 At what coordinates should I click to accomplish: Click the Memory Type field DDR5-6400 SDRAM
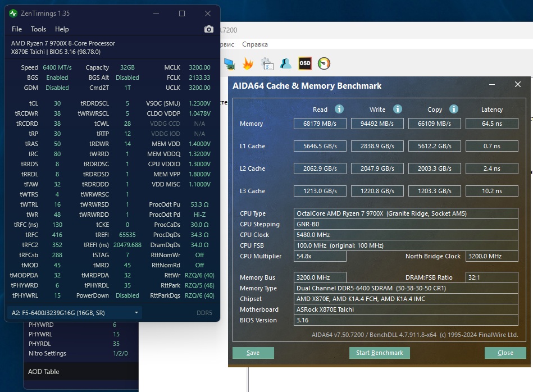[x=406, y=288]
